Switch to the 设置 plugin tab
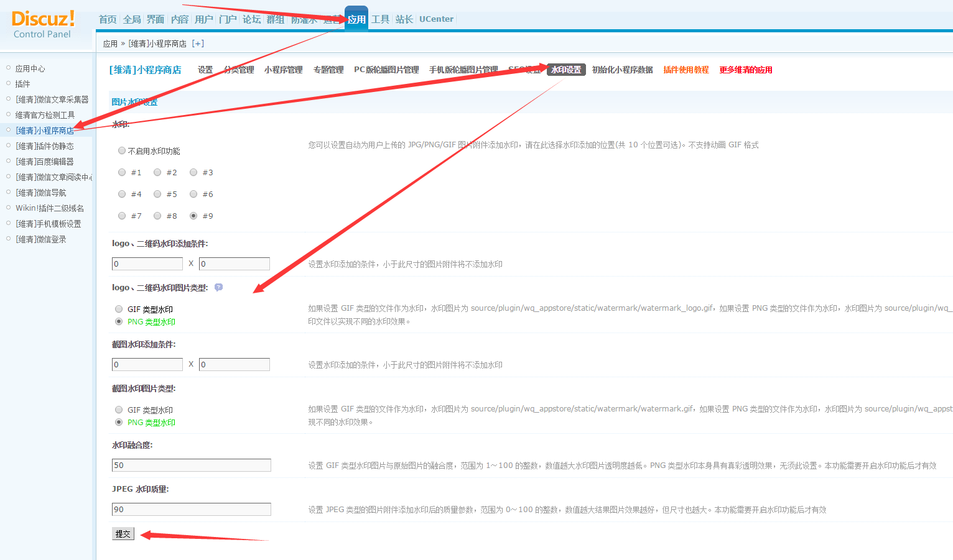This screenshot has height=560, width=953. pos(205,70)
